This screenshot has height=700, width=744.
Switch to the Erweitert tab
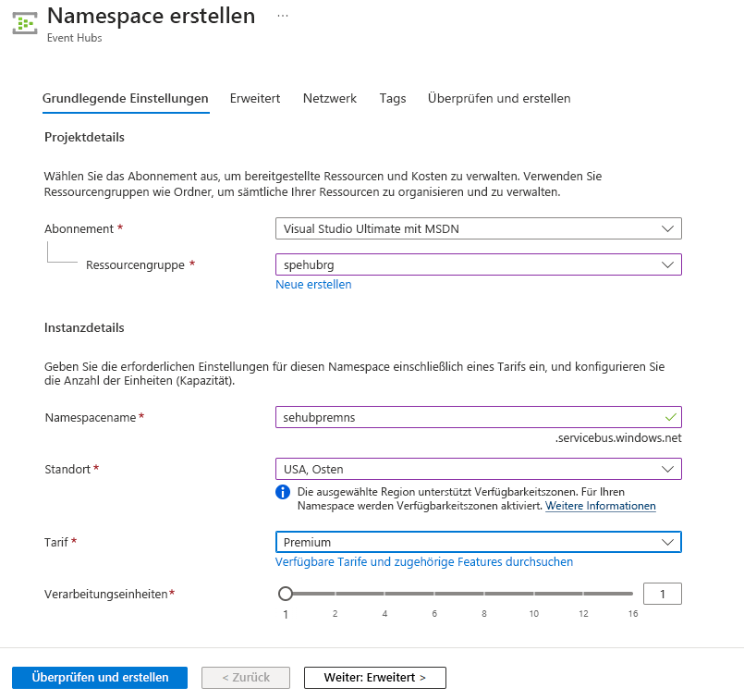click(255, 98)
